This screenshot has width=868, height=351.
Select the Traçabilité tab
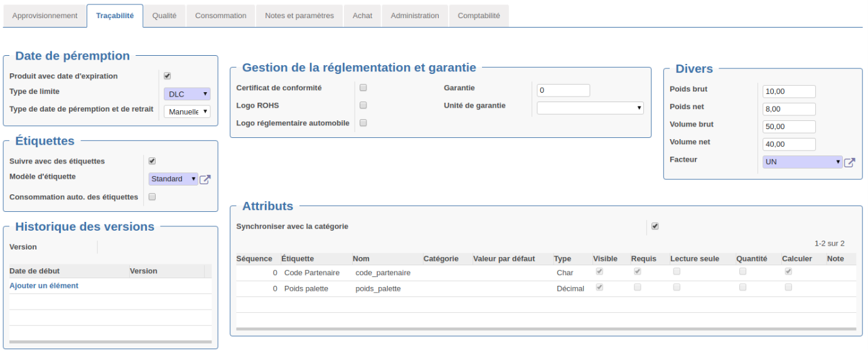[x=115, y=16]
